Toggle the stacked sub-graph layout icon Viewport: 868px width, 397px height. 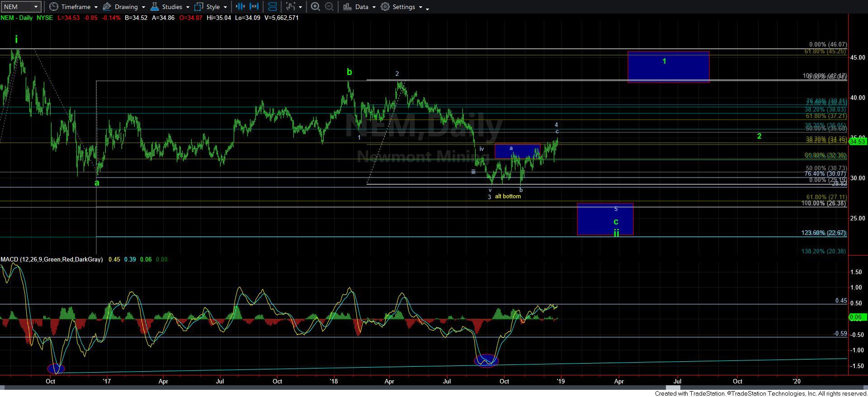point(272,7)
